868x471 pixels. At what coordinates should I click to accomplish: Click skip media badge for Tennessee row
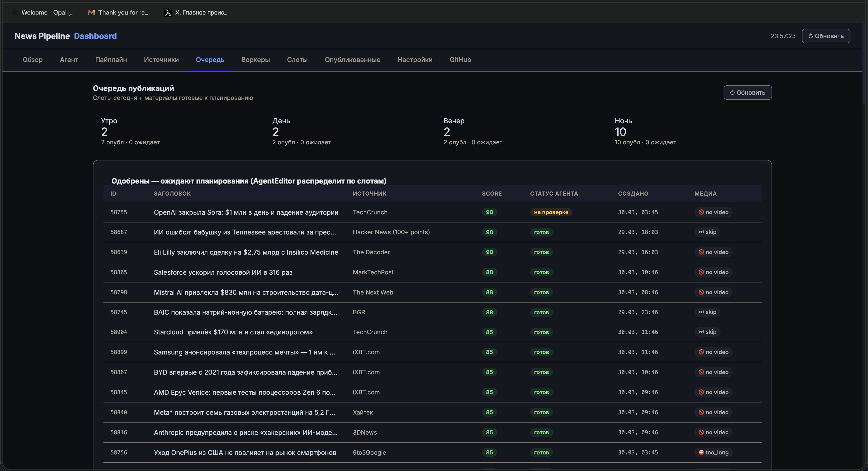pos(707,232)
